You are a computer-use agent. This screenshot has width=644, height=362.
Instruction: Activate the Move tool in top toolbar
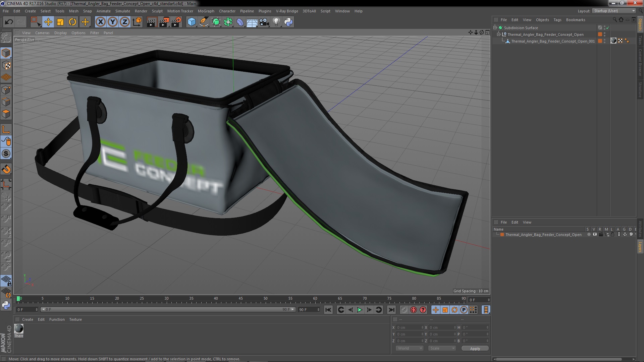(x=48, y=22)
